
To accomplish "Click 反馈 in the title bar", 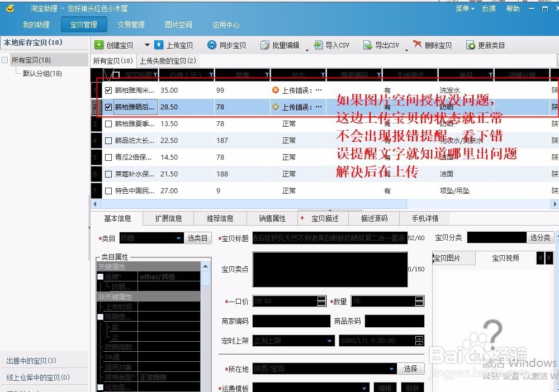I will (x=489, y=8).
